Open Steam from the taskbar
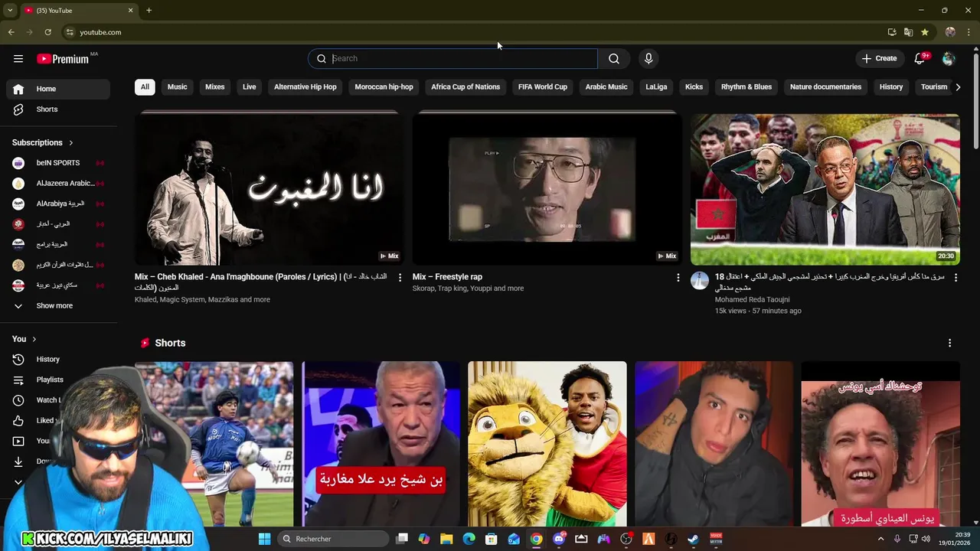980x551 pixels. point(693,539)
